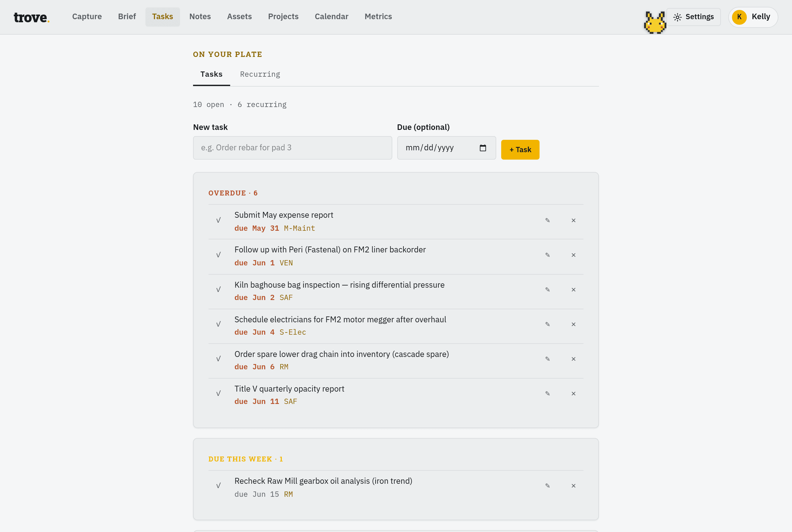Click the VEN tag on Peri task
792x532 pixels.
[x=286, y=263]
